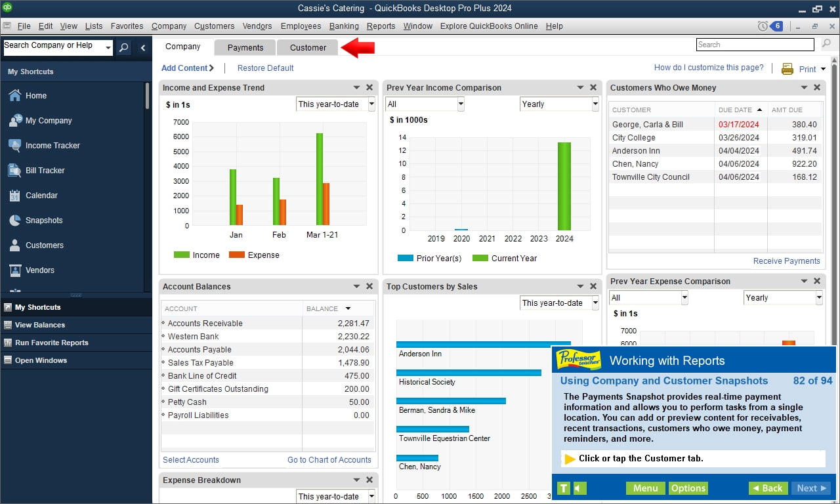Click Go to Chart of Accounts link

329,459
